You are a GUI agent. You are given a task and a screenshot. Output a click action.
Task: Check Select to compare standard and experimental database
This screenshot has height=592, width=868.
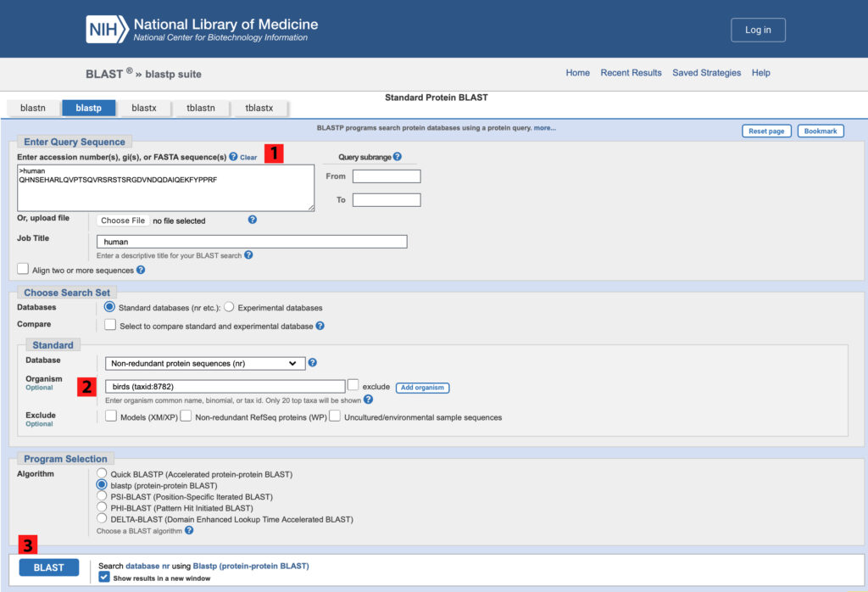(110, 325)
